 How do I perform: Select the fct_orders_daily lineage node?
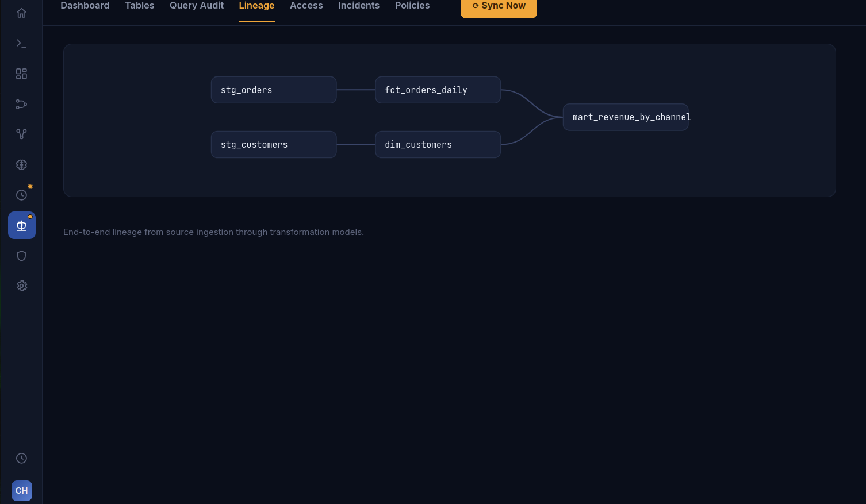coord(438,90)
